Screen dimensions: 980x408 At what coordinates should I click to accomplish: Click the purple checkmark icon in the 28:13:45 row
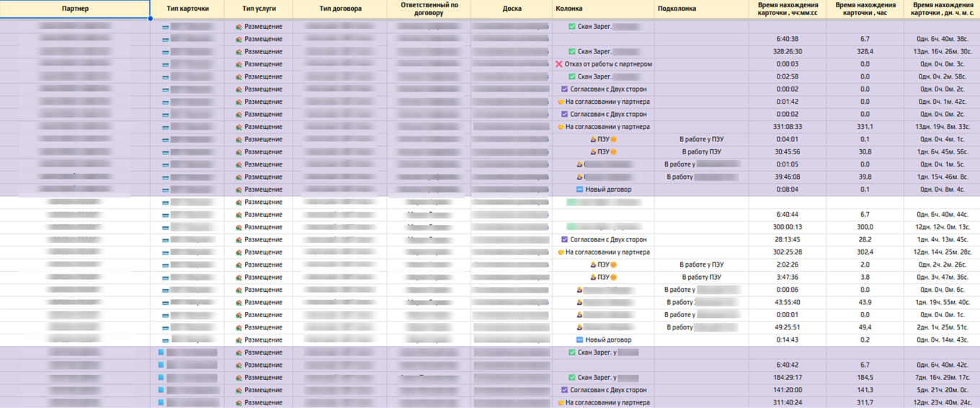tap(565, 240)
